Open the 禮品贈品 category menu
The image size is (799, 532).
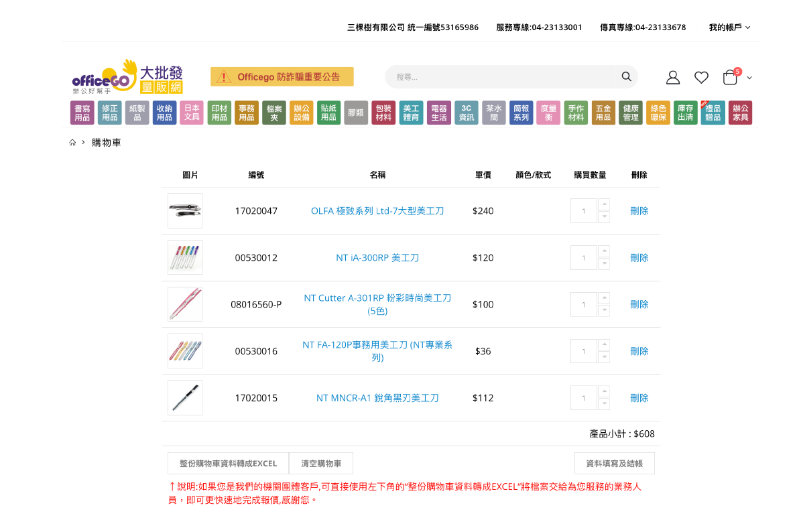point(713,113)
